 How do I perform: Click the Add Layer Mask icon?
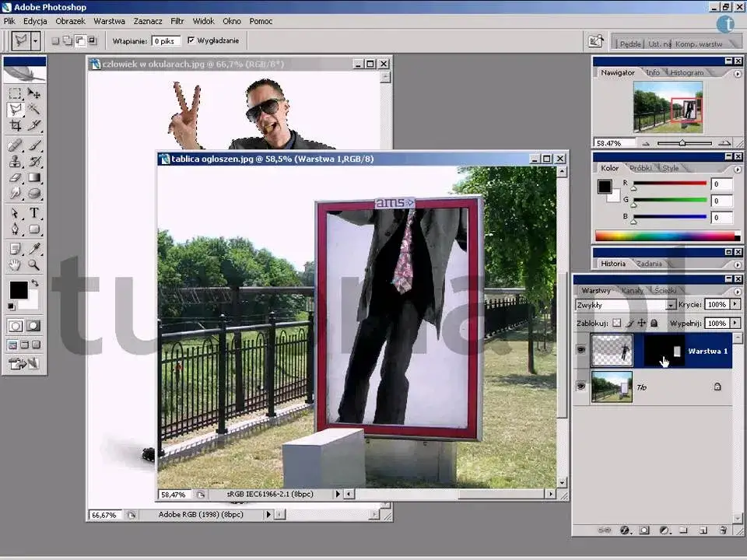(x=643, y=528)
